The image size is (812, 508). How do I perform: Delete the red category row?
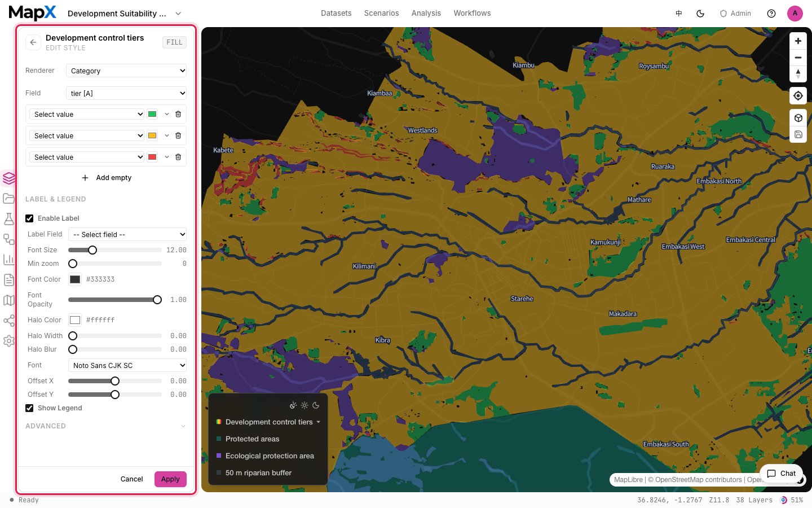point(178,157)
